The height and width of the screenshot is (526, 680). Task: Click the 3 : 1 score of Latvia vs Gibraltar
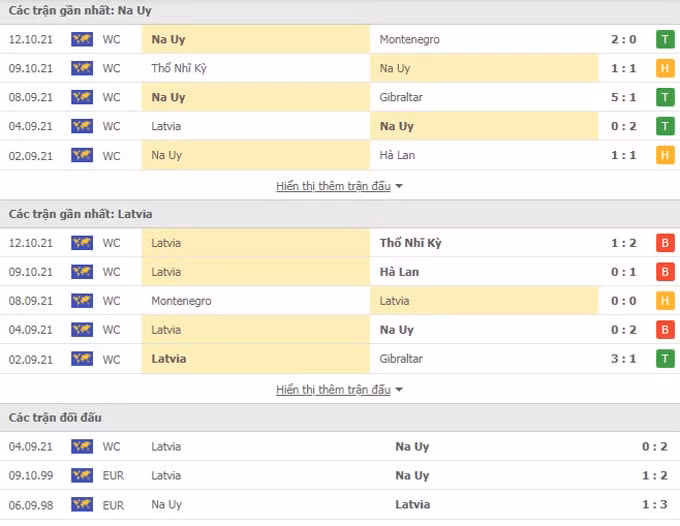coord(624,359)
